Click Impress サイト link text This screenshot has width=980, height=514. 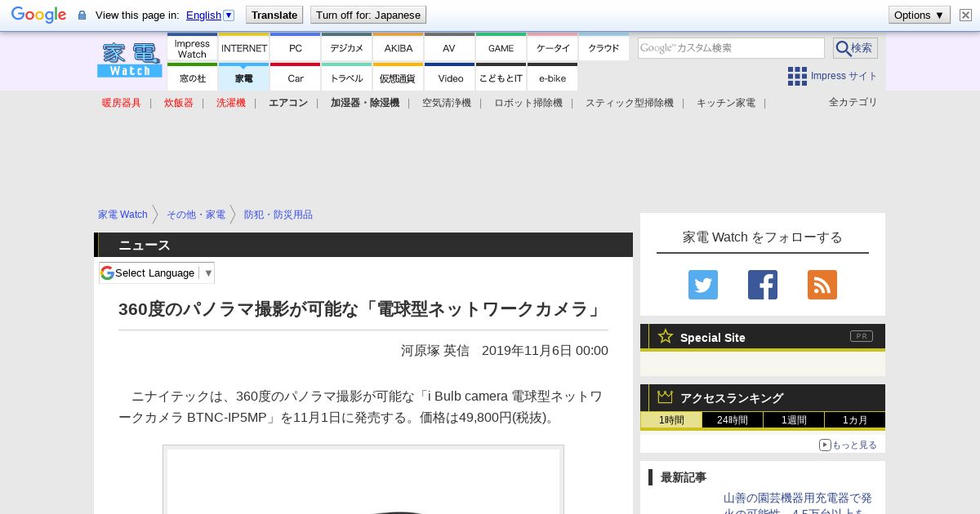844,76
